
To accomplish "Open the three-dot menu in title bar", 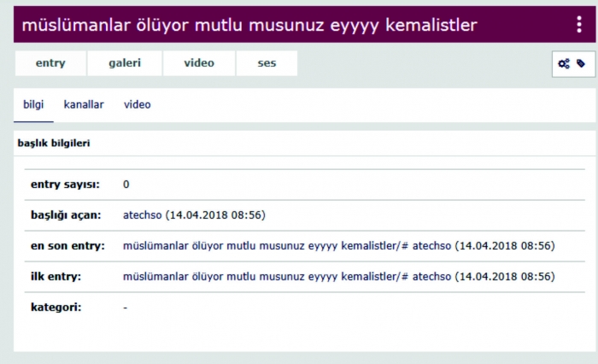I will click(x=579, y=25).
